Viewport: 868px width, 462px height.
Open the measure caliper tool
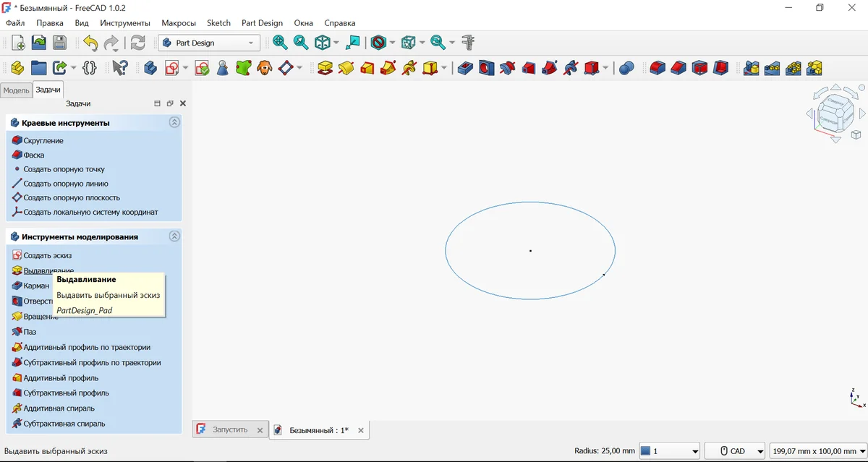[x=469, y=43]
